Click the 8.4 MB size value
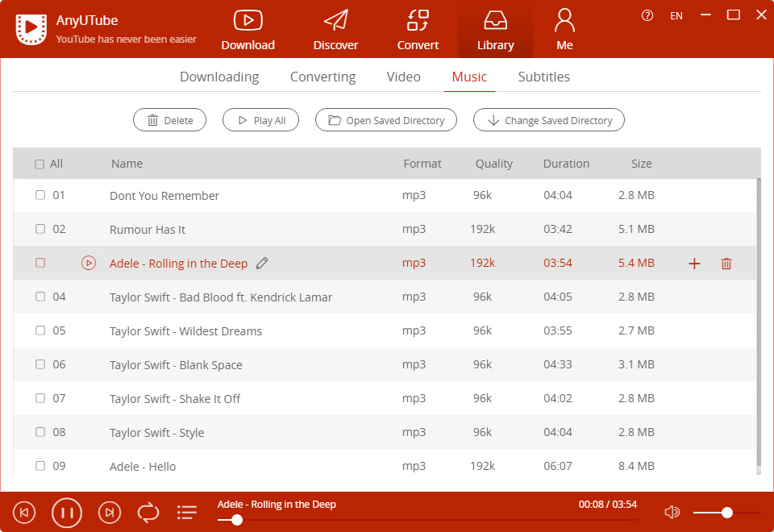Screen dimensions: 774x532 point(636,466)
